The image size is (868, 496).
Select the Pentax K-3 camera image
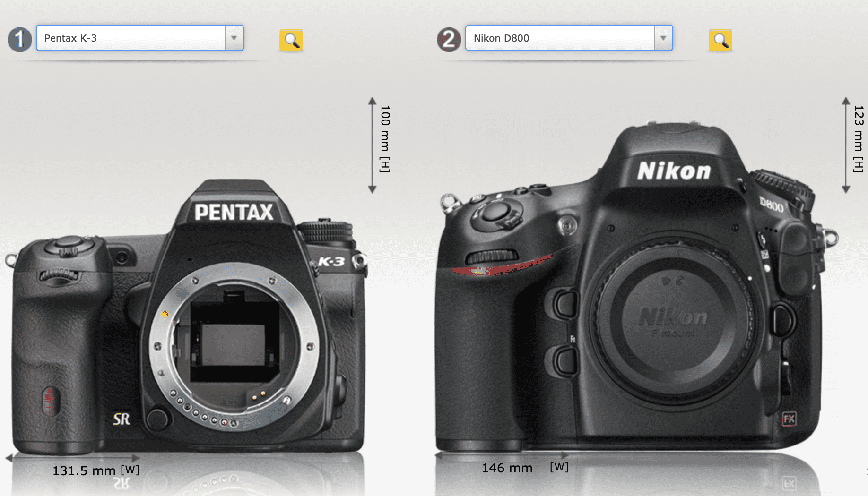coord(186,316)
